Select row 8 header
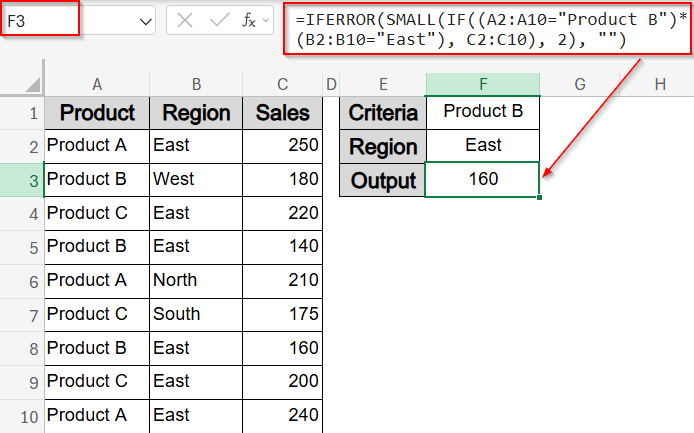Screen dimensions: 694x433 pyautogui.click(x=22, y=349)
